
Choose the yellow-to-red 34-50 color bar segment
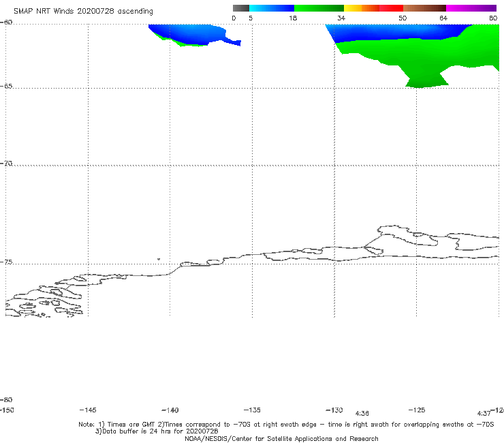[373, 8]
